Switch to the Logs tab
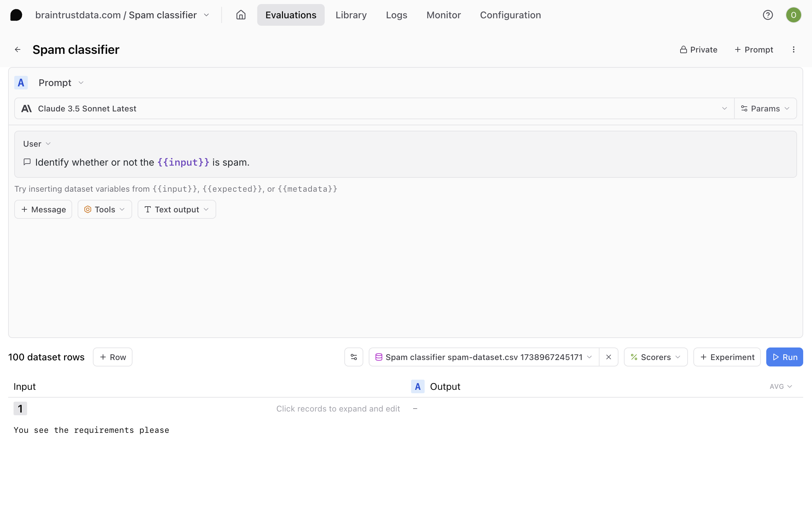 point(396,15)
